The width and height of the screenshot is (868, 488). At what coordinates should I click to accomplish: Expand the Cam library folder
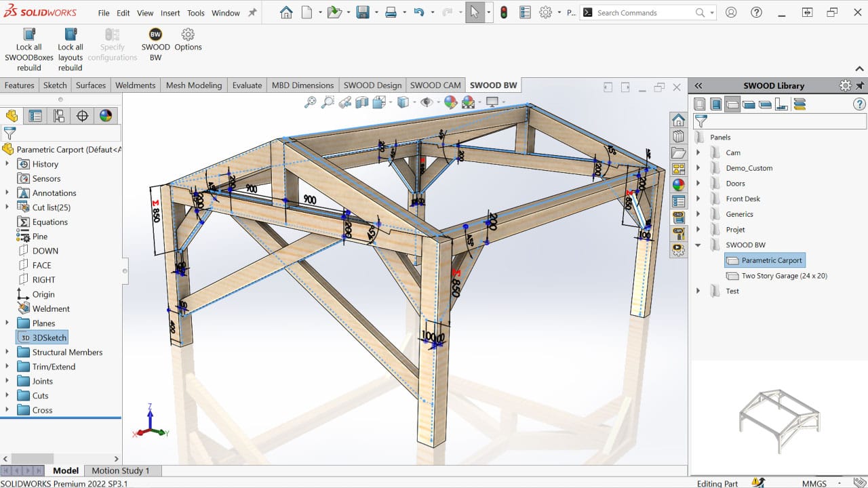[x=698, y=152]
